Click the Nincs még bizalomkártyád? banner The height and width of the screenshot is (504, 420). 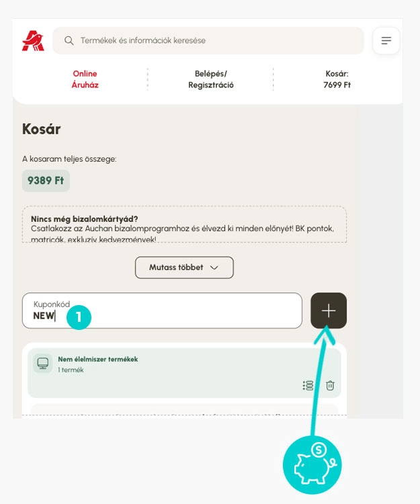click(184, 224)
